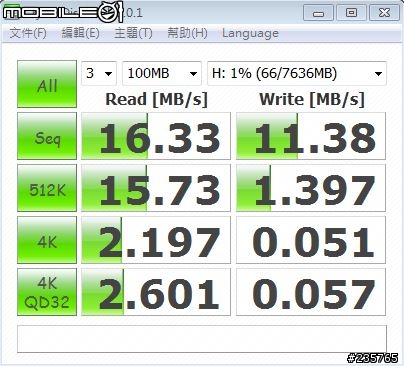Click the Seq write value 11.38
The height and width of the screenshot is (366, 404).
coord(311,136)
